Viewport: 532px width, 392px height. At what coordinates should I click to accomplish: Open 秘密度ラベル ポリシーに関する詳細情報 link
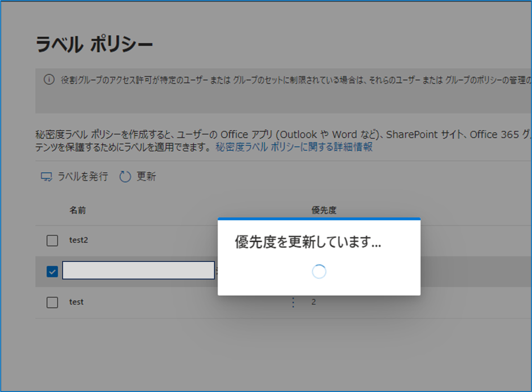coord(294,147)
